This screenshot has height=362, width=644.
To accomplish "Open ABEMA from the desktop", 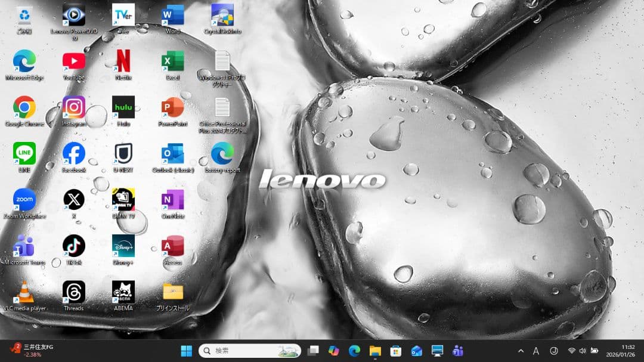I will coord(123,290).
